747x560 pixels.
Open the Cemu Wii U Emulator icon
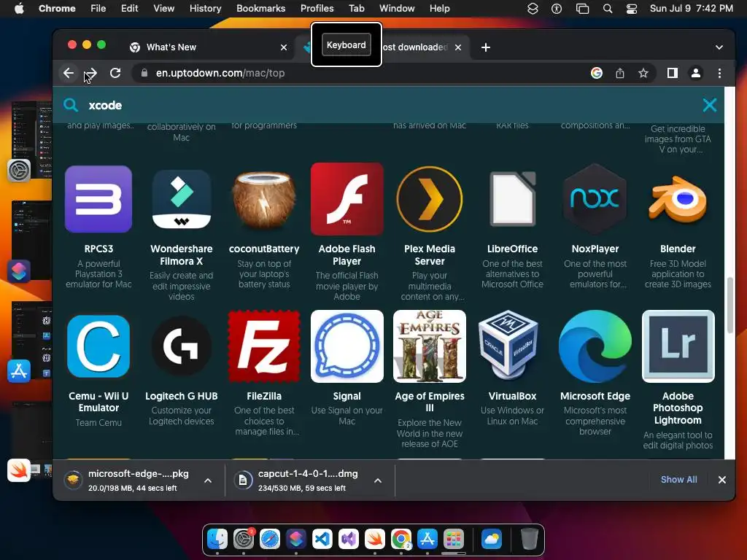pyautogui.click(x=98, y=346)
